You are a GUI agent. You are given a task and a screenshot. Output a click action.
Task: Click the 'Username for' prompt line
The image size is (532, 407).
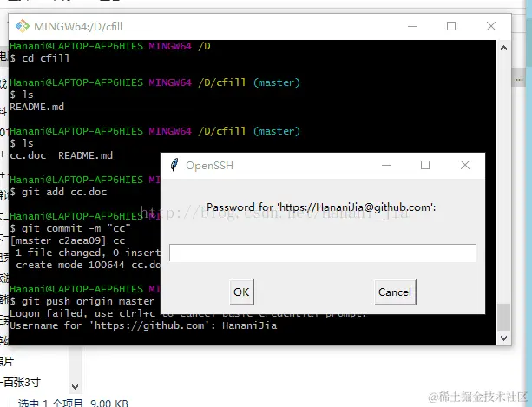click(143, 325)
